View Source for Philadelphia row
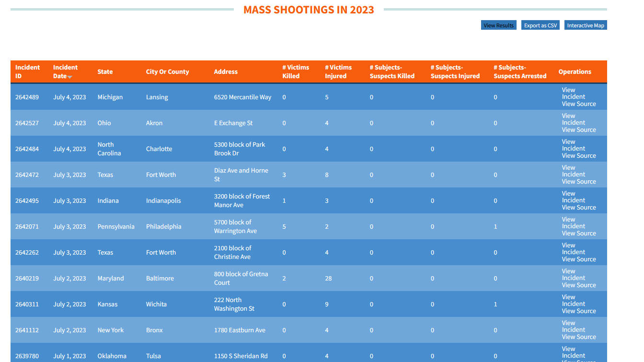 coord(579,234)
